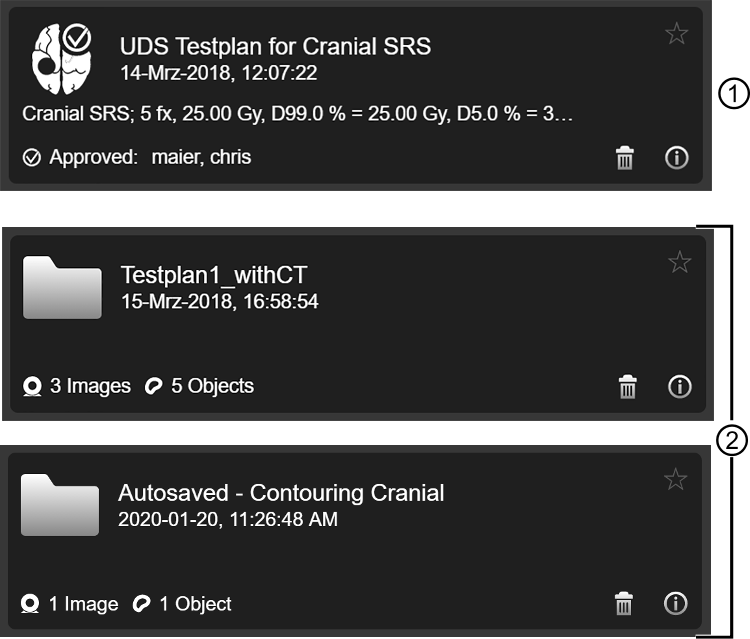750x639 pixels.
Task: Click the Autosaved - Contouring Cranial folder icon
Action: (x=60, y=505)
